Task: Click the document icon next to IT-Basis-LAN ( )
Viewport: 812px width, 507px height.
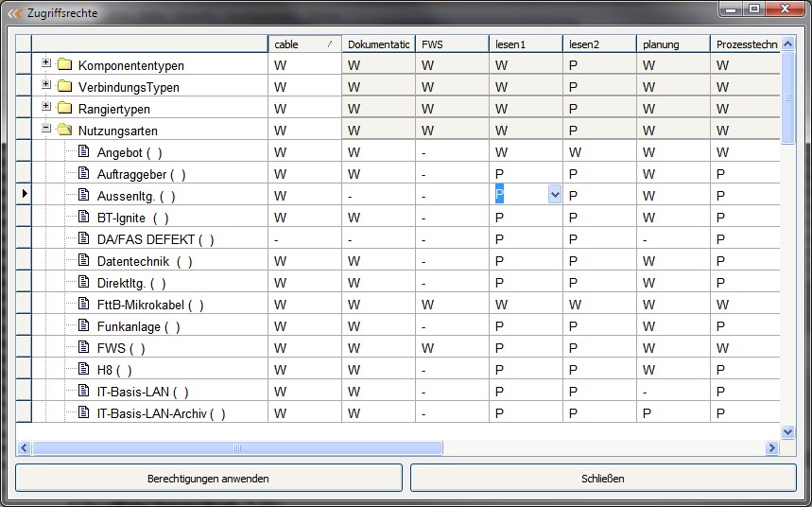Action: click(83, 391)
